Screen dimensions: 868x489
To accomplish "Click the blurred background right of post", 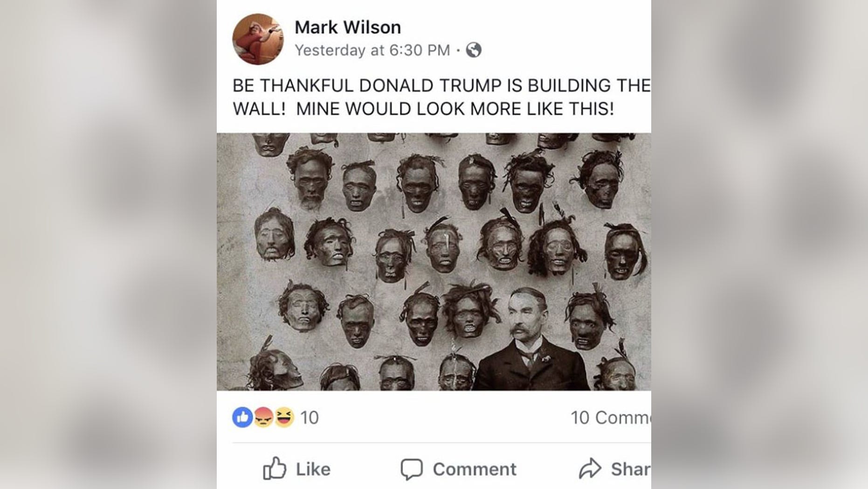I will pyautogui.click(x=759, y=244).
